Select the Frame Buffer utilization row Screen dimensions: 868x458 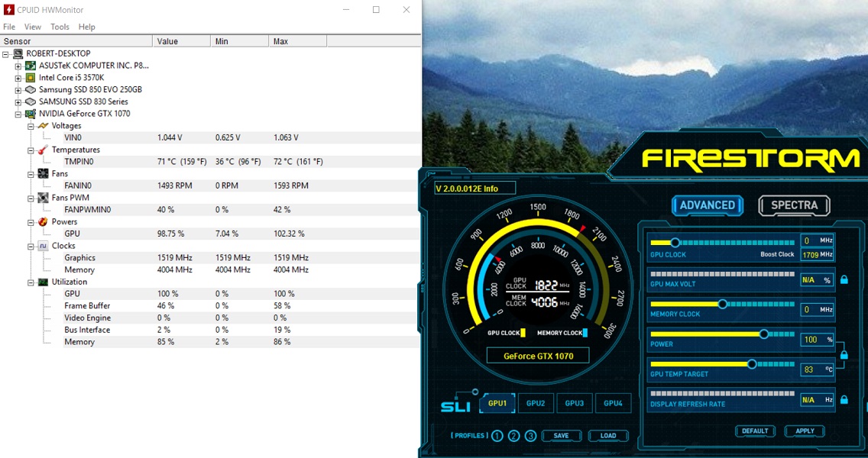click(210, 306)
